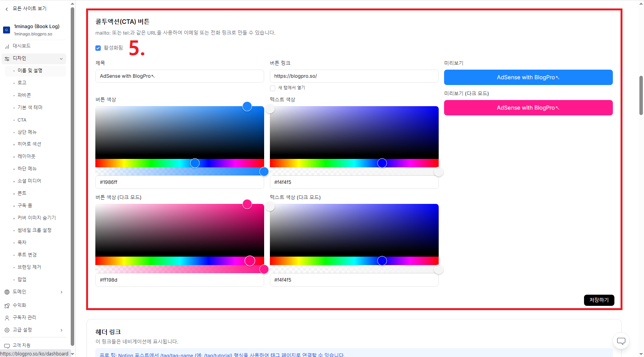Click the 버튼 링크 URL input field
Image resolution: width=644 pixels, height=357 pixels.
coord(354,76)
